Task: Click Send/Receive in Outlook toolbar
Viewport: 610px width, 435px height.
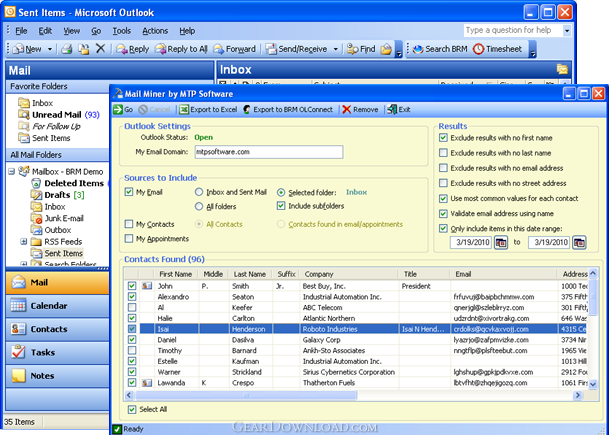Action: [297, 49]
